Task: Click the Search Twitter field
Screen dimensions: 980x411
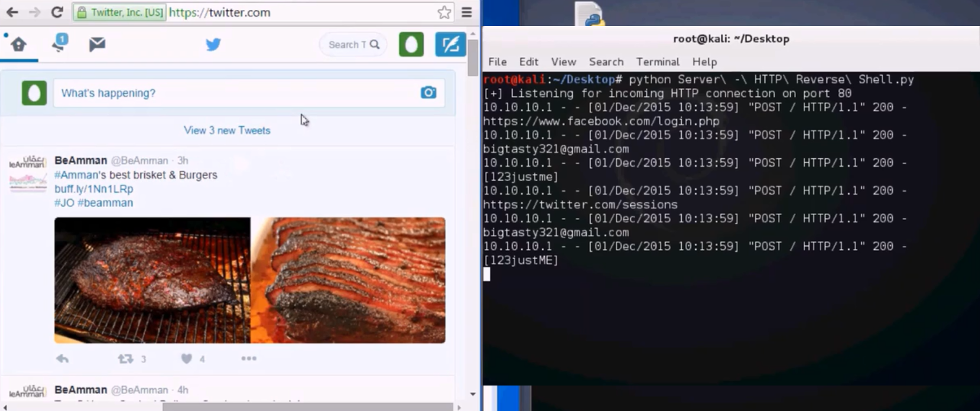Action: pyautogui.click(x=353, y=44)
